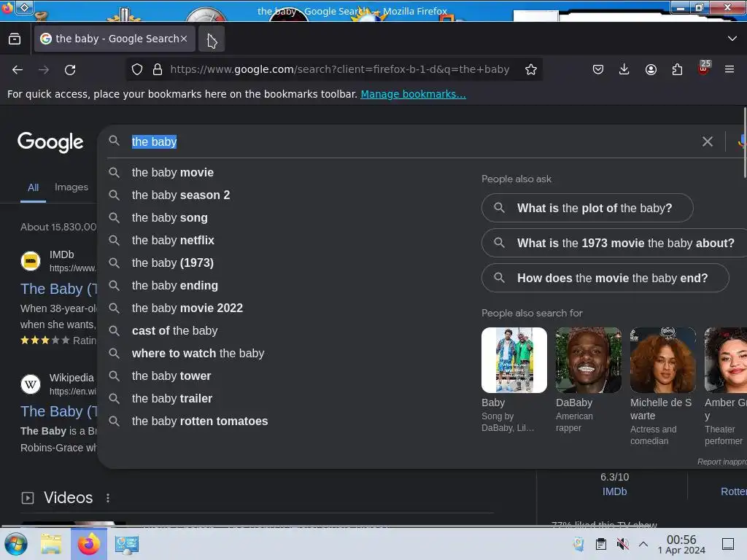Click the clock showing 00:56

tap(682, 544)
